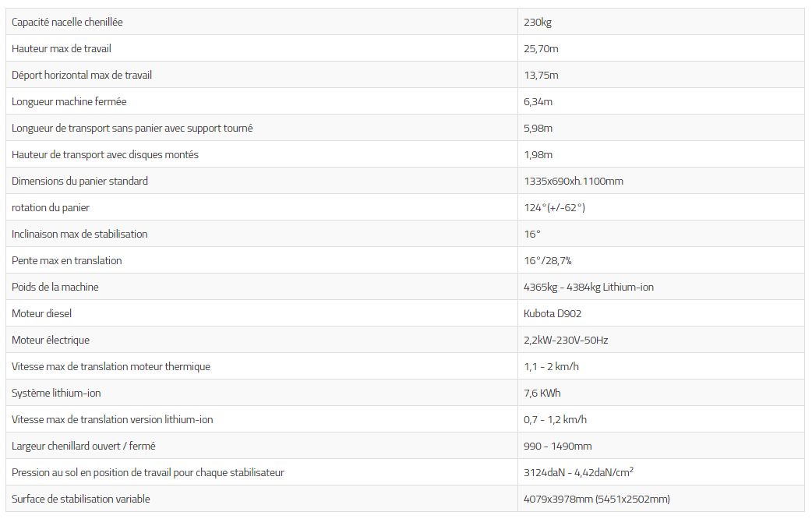Screen dimensions: 812x519
Task: Click basket dimensions value 1335x690xh.1100mm
Action: [x=573, y=181]
